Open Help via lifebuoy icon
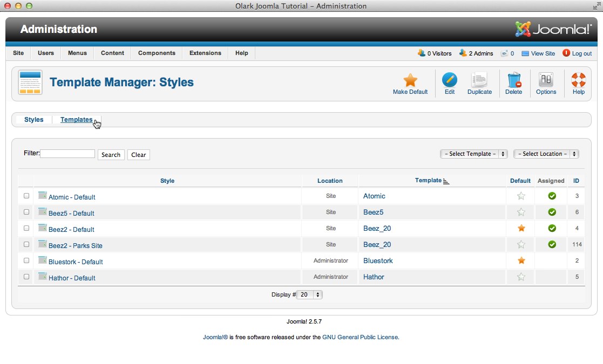 click(x=578, y=81)
